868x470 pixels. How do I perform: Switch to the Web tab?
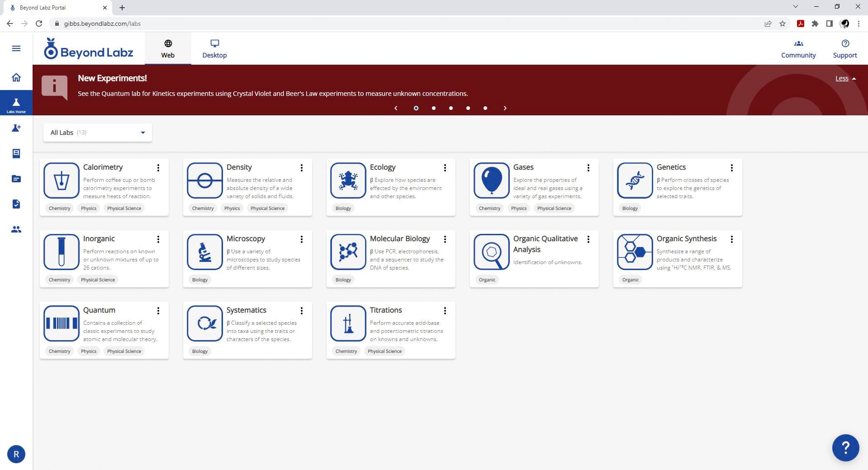[168, 49]
